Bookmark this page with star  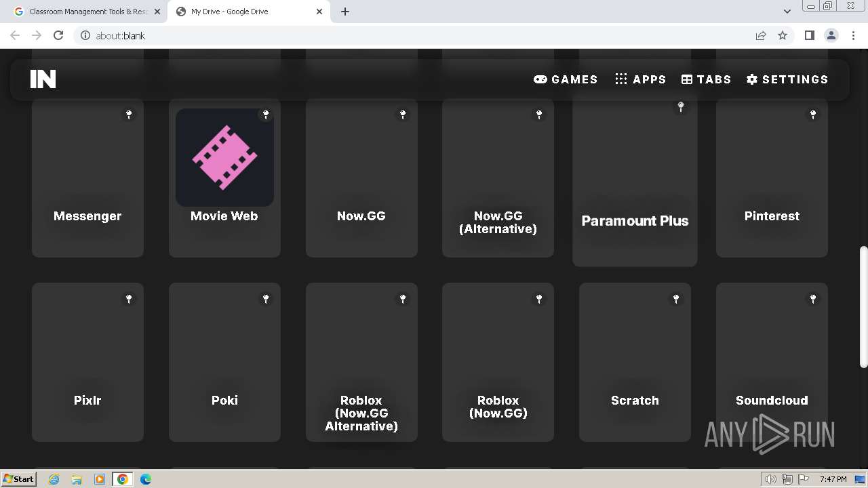pyautogui.click(x=783, y=35)
